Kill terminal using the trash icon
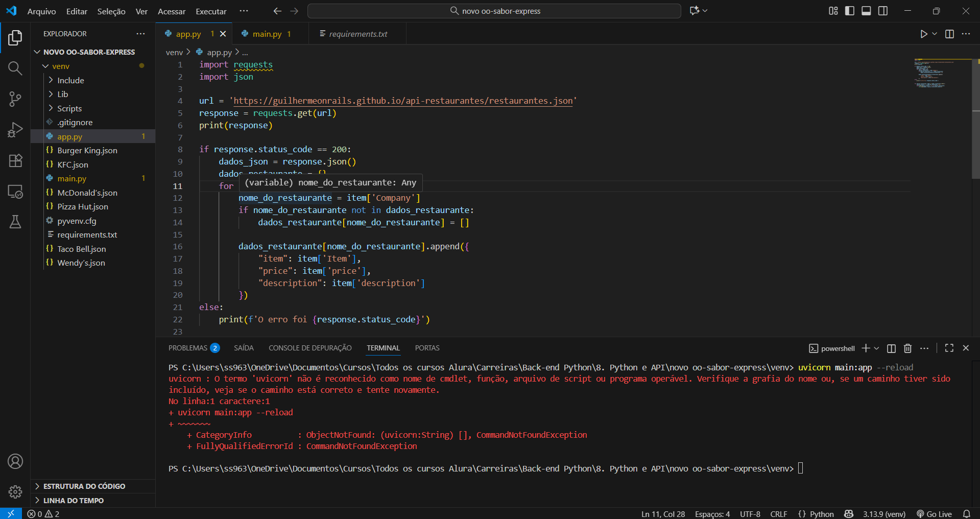The height and width of the screenshot is (519, 980). tap(907, 348)
